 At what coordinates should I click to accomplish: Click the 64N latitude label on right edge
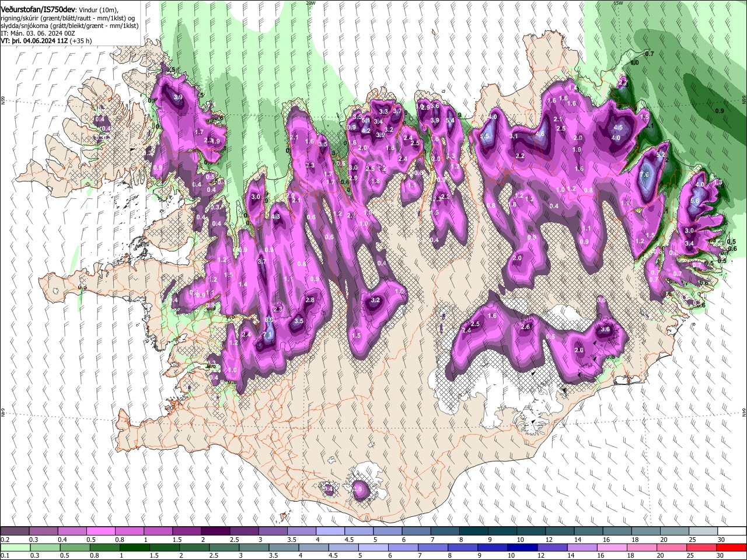[744, 412]
